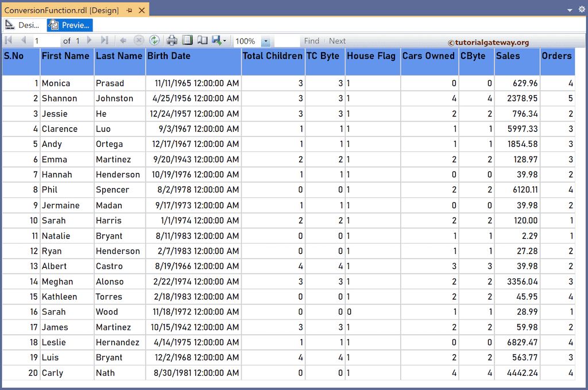Click the CByte column header
The height and width of the screenshot is (390, 588).
(476, 61)
